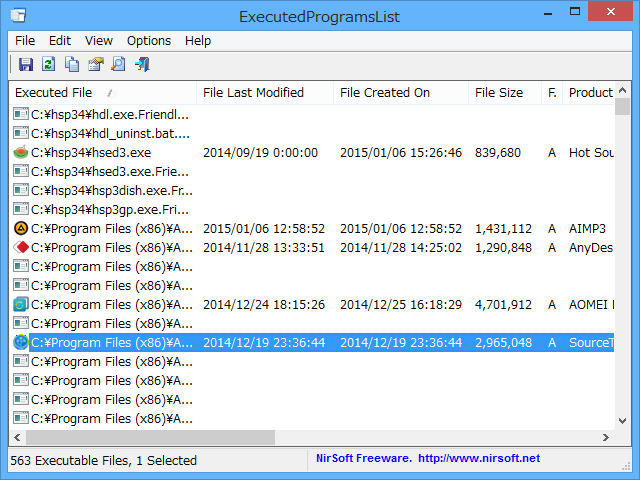Screen dimensions: 640x480
Task: Click the application icon in title bar
Action: click(18, 16)
